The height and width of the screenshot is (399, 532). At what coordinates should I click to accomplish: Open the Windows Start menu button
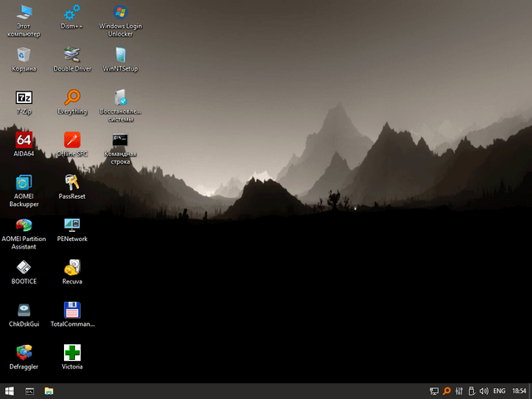(9, 391)
